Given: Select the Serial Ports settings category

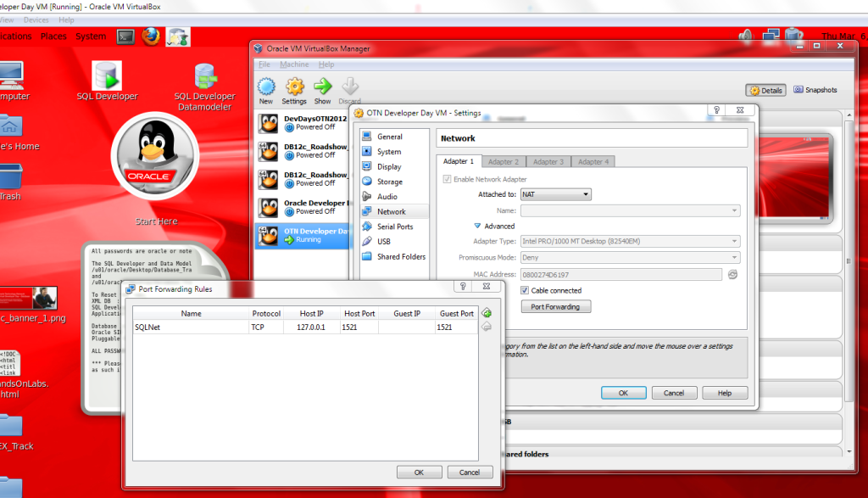Looking at the screenshot, I should (393, 226).
